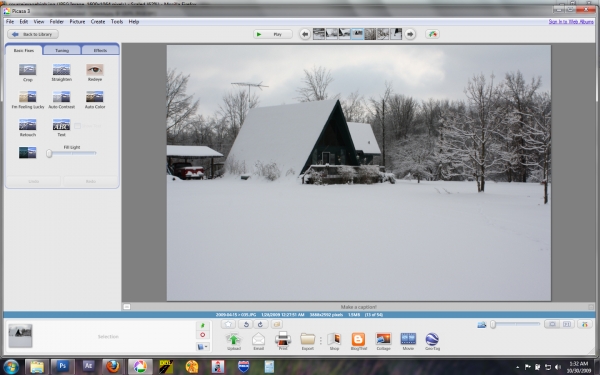The width and height of the screenshot is (600, 375).
Task: Click the Export folder icon
Action: [x=307, y=339]
